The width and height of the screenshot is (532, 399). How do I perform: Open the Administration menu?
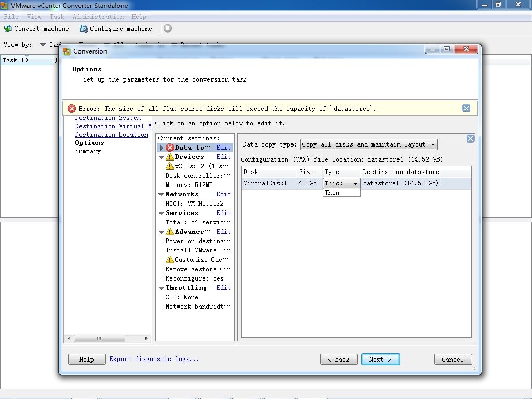pos(98,16)
